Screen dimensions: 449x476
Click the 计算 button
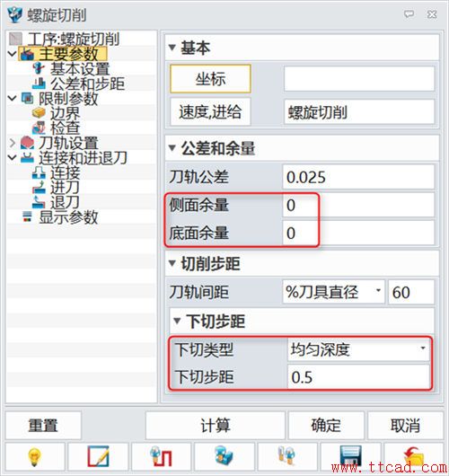(215, 426)
